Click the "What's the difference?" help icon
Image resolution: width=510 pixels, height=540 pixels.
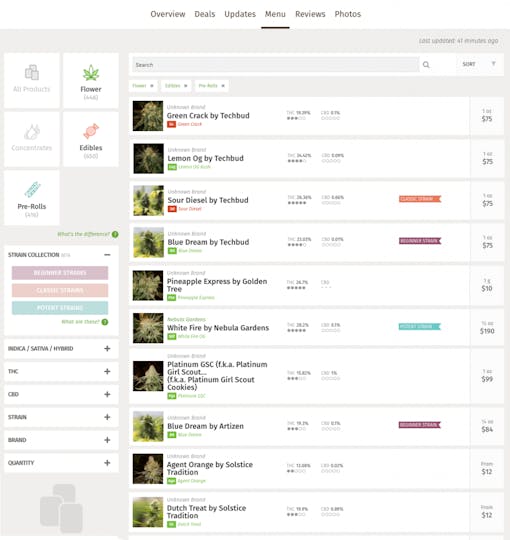click(x=115, y=234)
